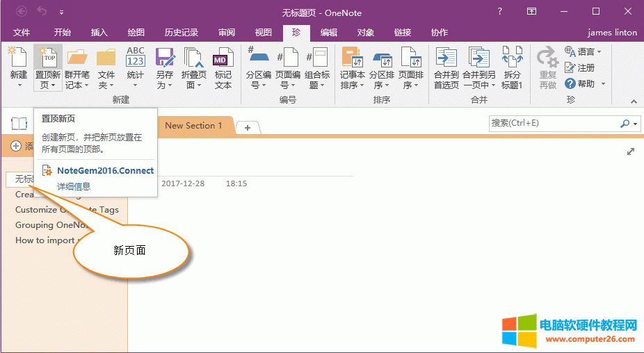644x353 pixels.
Task: Open the 详细信息 tooltip link
Action: (x=74, y=186)
